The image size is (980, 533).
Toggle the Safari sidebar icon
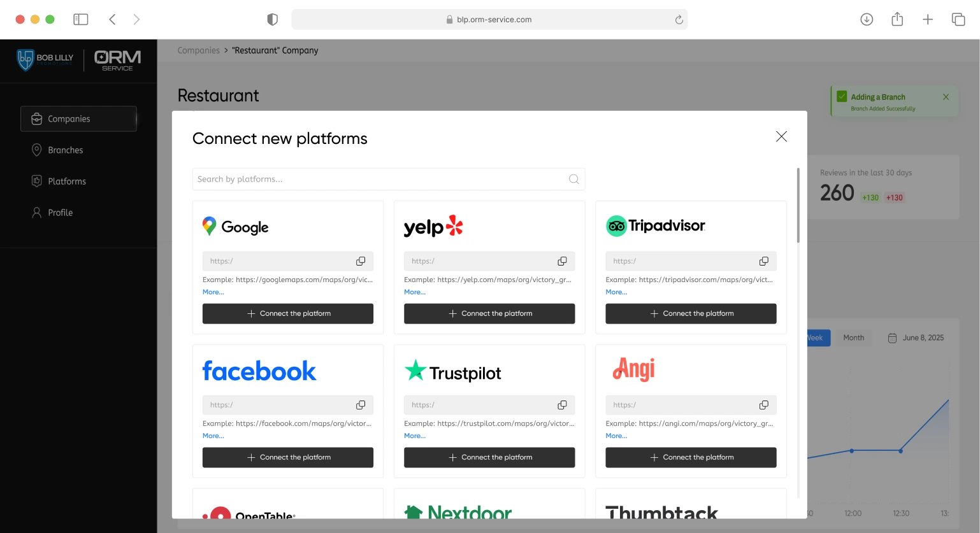[81, 20]
